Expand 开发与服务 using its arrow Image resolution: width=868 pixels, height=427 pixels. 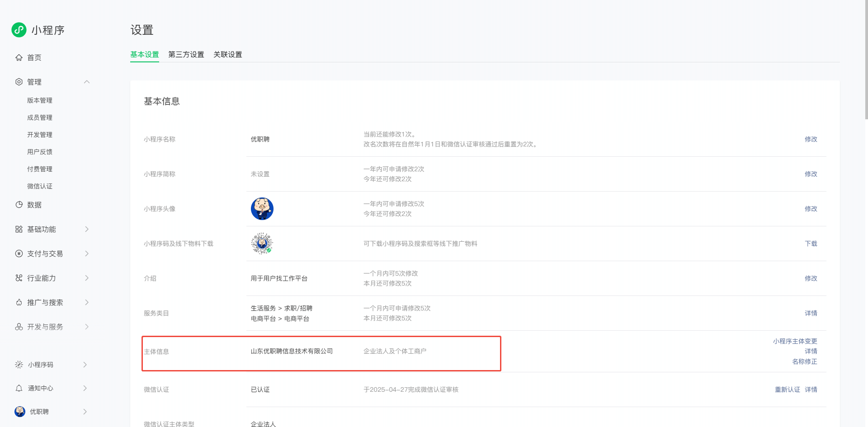coord(87,327)
